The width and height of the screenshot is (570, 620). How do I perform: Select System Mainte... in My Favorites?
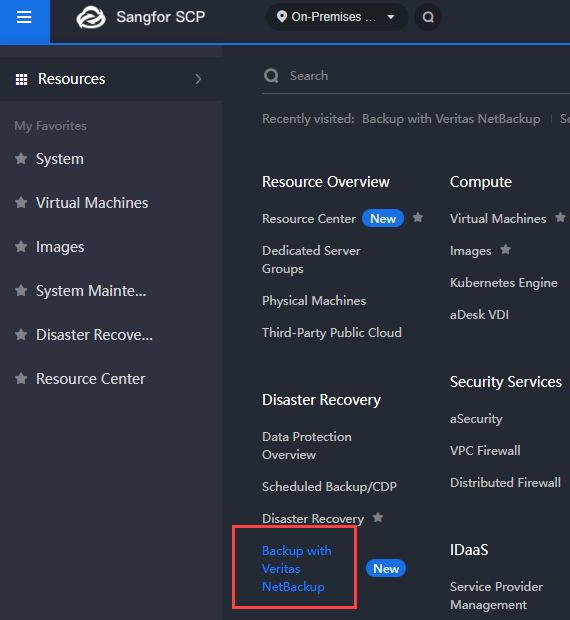(91, 291)
